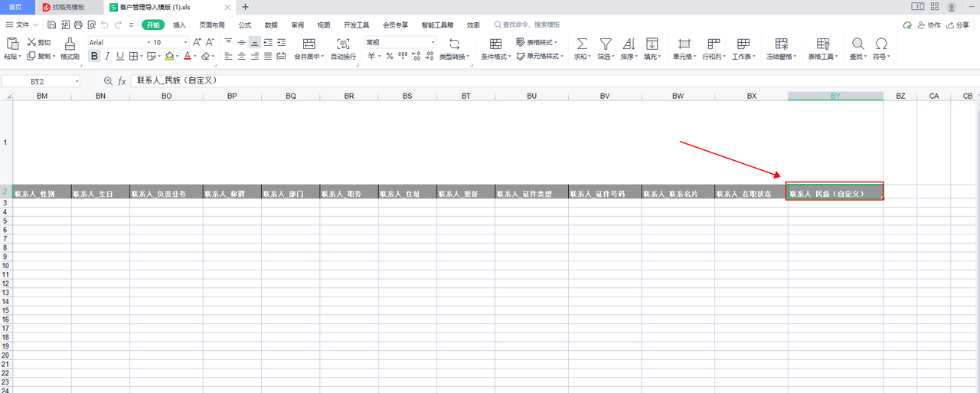Click the Print icon in quick access toolbar
This screenshot has width=980, height=393.
(77, 25)
